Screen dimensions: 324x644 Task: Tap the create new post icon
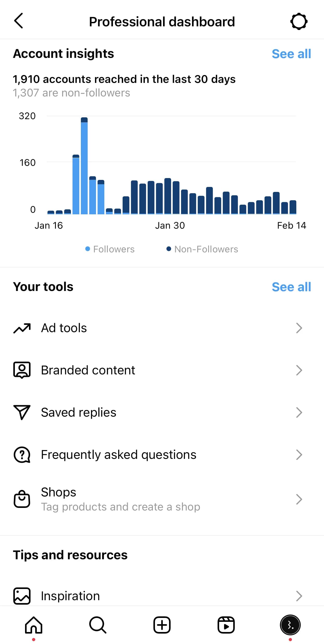point(162,625)
